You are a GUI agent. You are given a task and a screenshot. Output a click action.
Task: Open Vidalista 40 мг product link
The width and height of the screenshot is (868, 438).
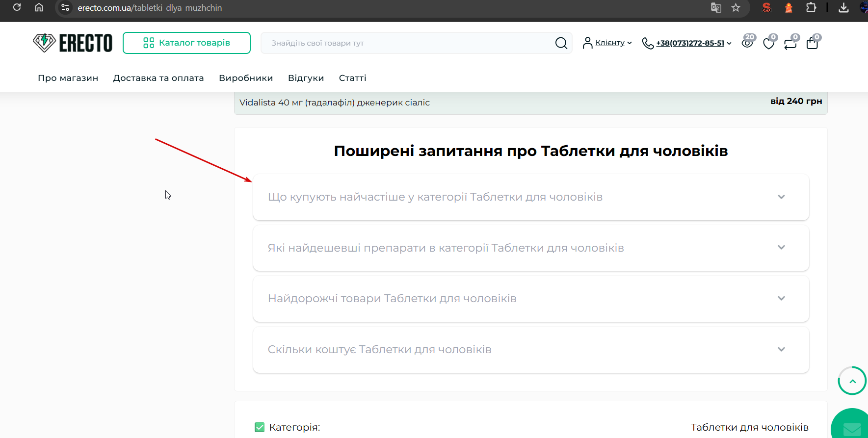335,103
